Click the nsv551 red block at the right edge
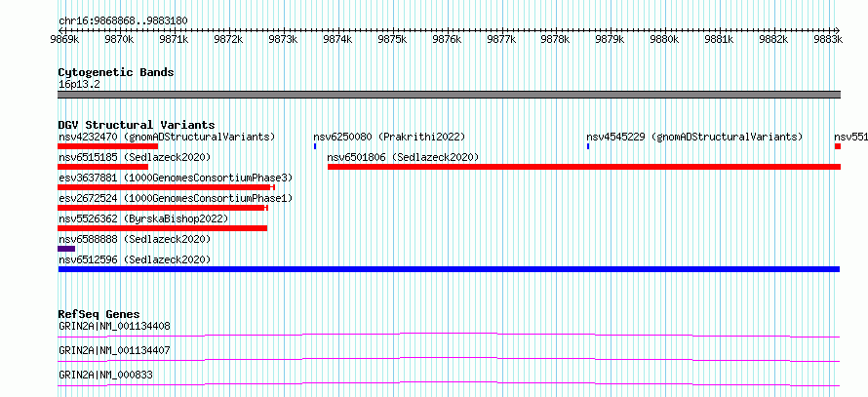Viewport: 868px width, 397px height. coord(838,146)
